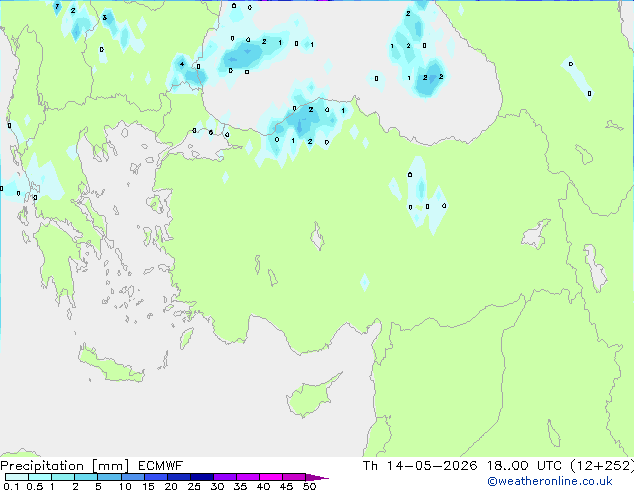Image resolution: width=634 pixels, height=490 pixels.
Task: Click the '35' legend label
Action: (240, 486)
